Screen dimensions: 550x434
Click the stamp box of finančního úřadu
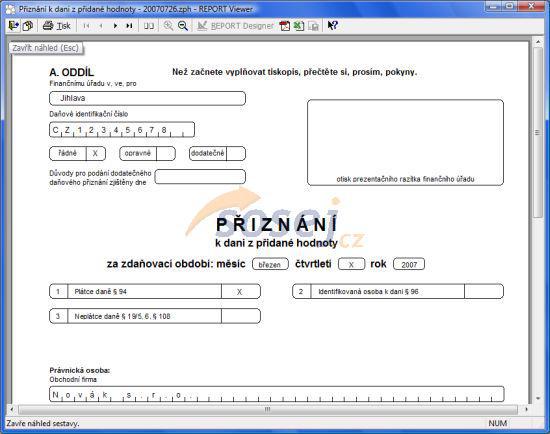tap(405, 142)
